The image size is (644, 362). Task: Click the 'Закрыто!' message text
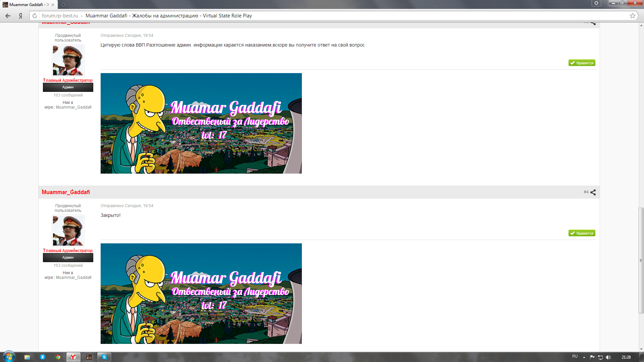click(110, 215)
